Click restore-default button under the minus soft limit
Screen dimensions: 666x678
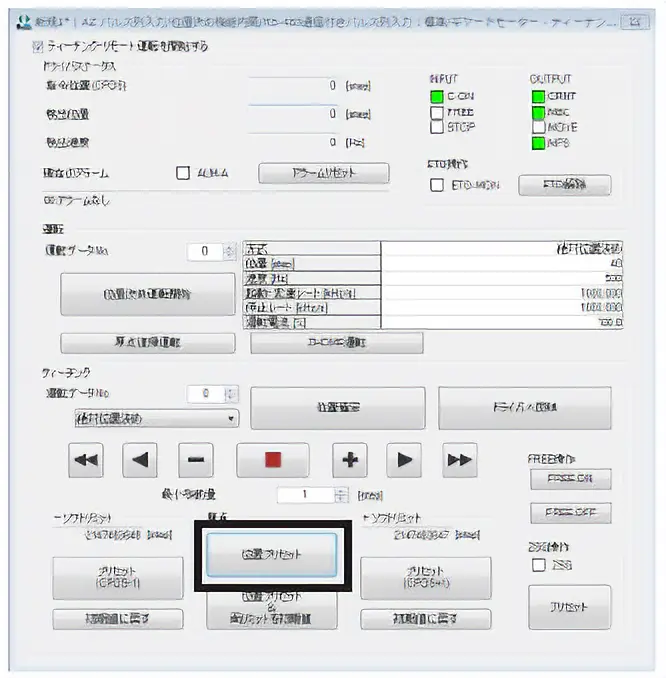[x=118, y=619]
